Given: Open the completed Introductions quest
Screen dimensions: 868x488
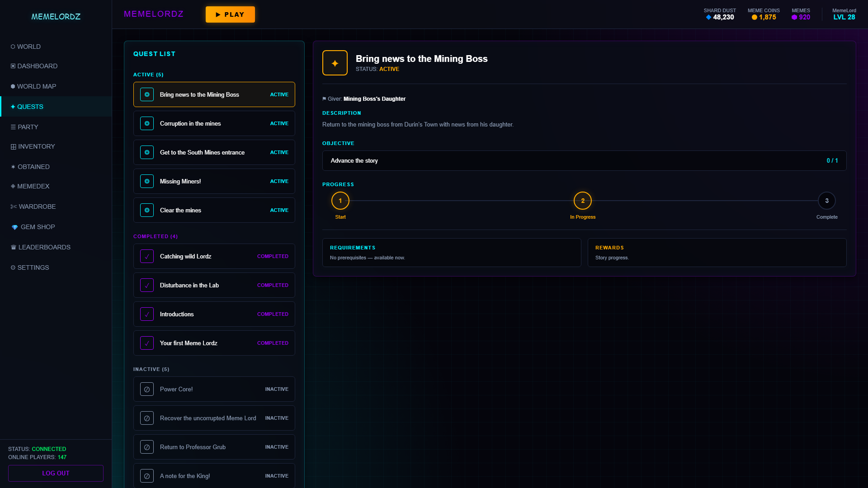Looking at the screenshot, I should pyautogui.click(x=214, y=314).
